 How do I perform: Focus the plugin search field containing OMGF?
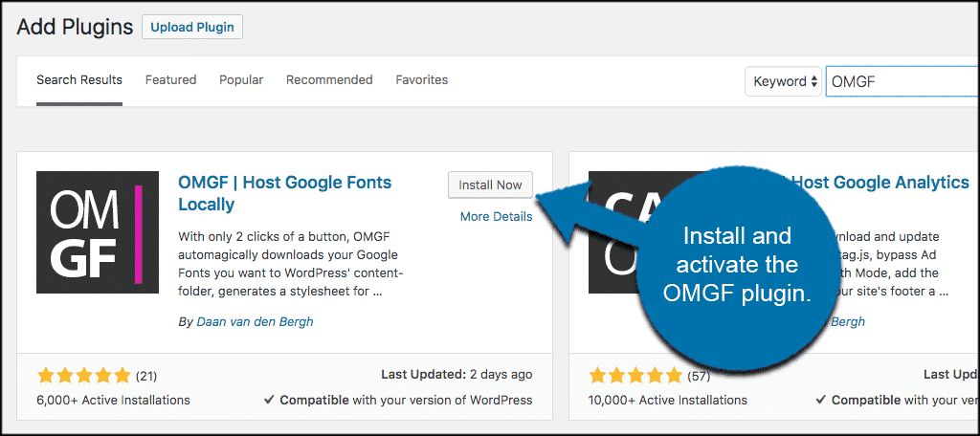coord(902,81)
